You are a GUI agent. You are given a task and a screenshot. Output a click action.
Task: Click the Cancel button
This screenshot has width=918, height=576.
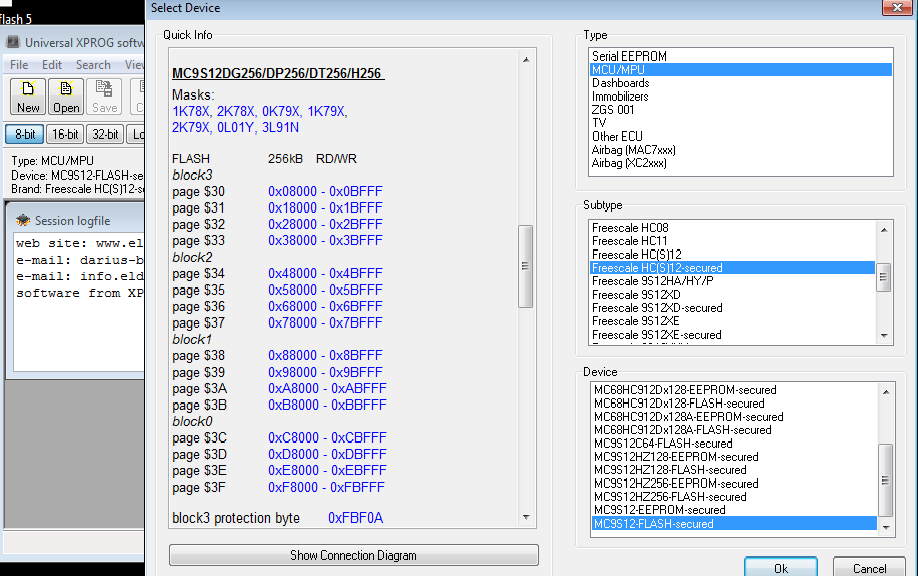[869, 568]
